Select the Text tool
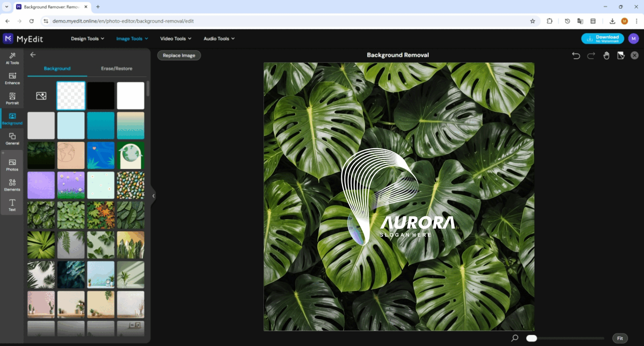Image resolution: width=644 pixels, height=346 pixels. pyautogui.click(x=12, y=205)
